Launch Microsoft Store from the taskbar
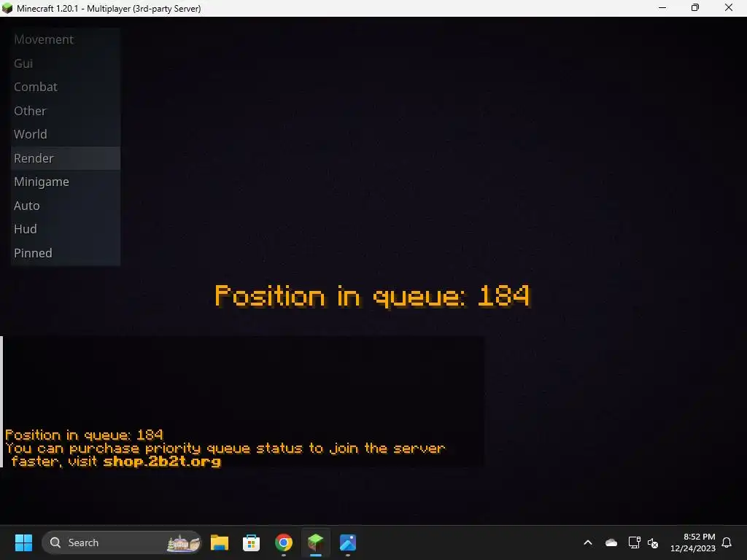Image resolution: width=747 pixels, height=560 pixels. [251, 542]
